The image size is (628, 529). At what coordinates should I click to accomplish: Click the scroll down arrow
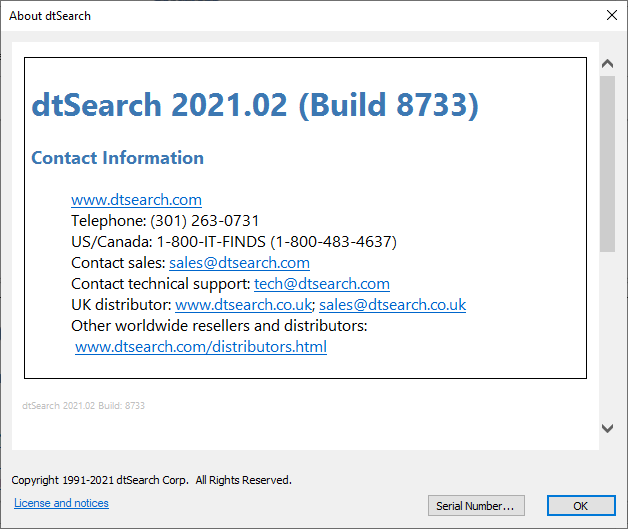pos(607,428)
